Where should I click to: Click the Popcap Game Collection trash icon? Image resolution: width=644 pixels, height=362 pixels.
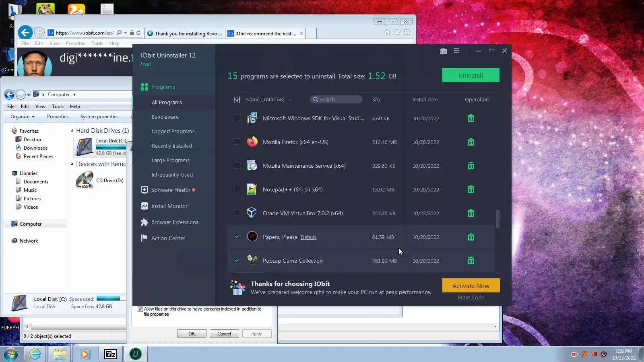pos(471,261)
